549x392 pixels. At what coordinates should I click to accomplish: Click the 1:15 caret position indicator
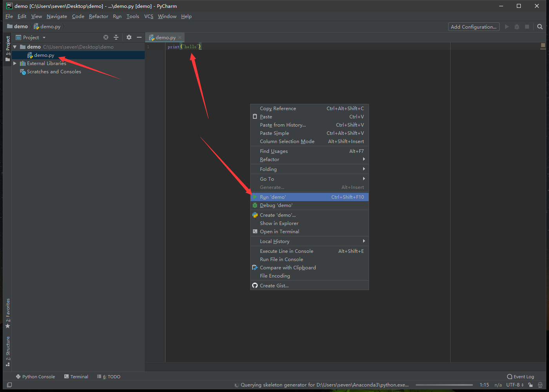(x=484, y=385)
